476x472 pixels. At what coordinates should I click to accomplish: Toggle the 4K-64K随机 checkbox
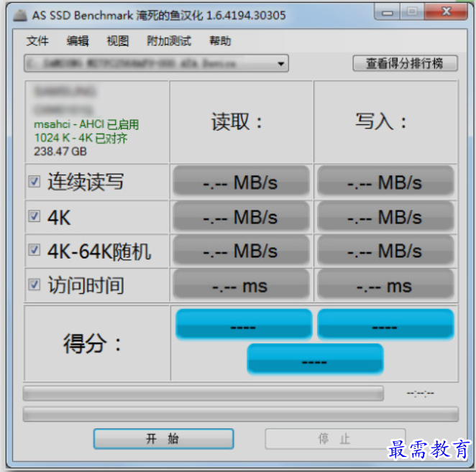[34, 250]
